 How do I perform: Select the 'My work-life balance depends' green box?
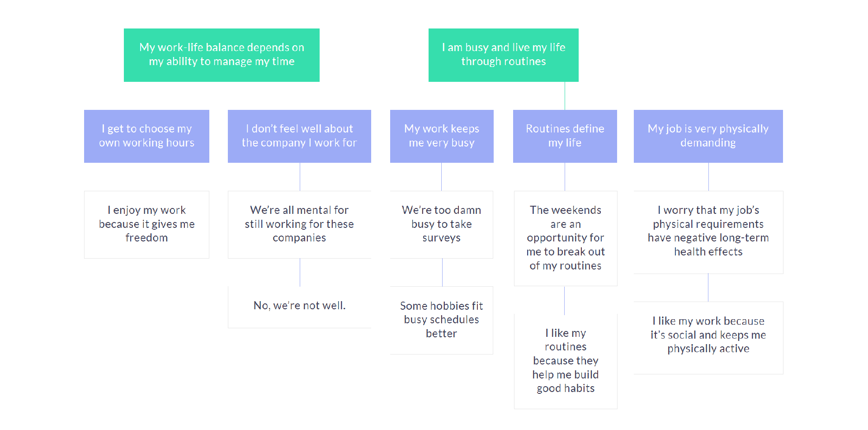[x=222, y=55]
